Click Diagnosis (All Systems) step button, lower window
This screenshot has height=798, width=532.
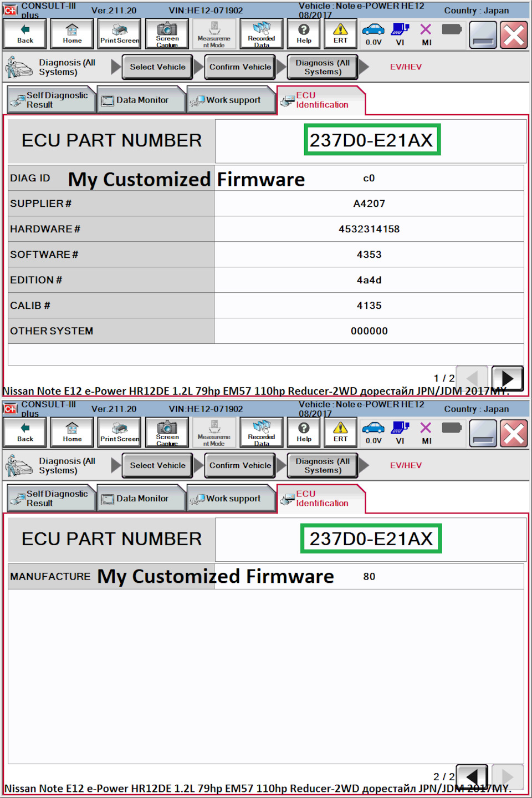(x=323, y=466)
